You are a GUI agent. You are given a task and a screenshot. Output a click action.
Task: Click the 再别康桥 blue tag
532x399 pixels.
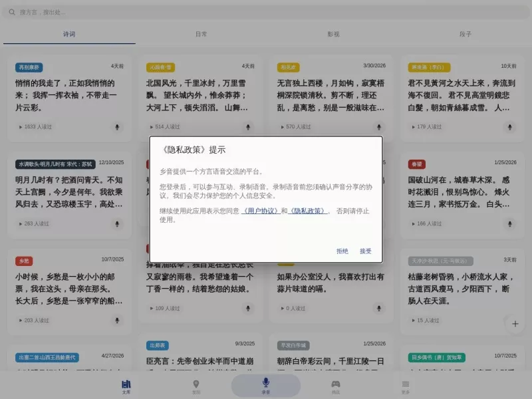point(29,67)
